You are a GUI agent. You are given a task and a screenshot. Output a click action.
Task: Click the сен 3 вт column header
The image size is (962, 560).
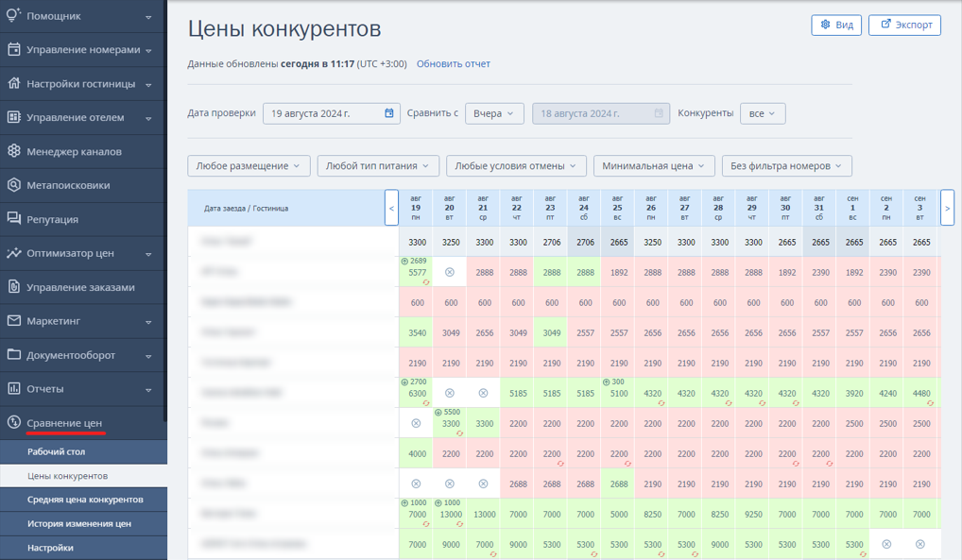coord(920,208)
